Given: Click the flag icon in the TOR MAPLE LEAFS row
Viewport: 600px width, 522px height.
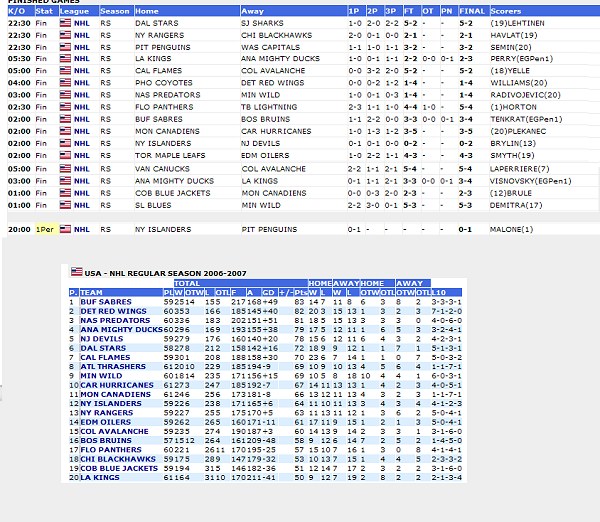Looking at the screenshot, I should [x=66, y=156].
